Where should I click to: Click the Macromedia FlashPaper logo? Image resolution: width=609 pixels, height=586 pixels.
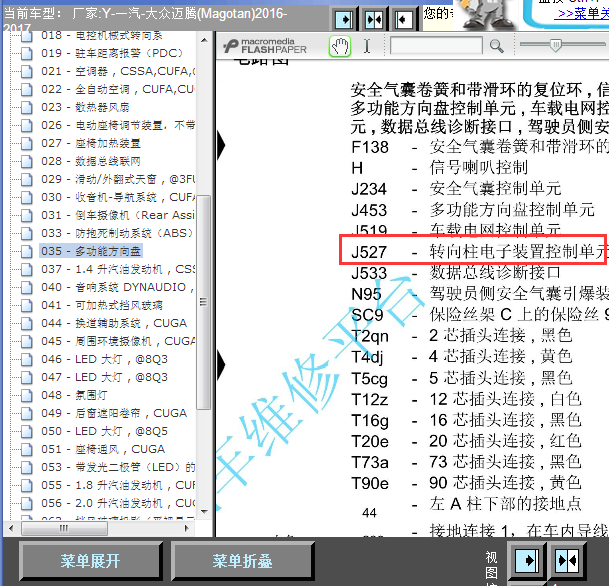(x=265, y=46)
